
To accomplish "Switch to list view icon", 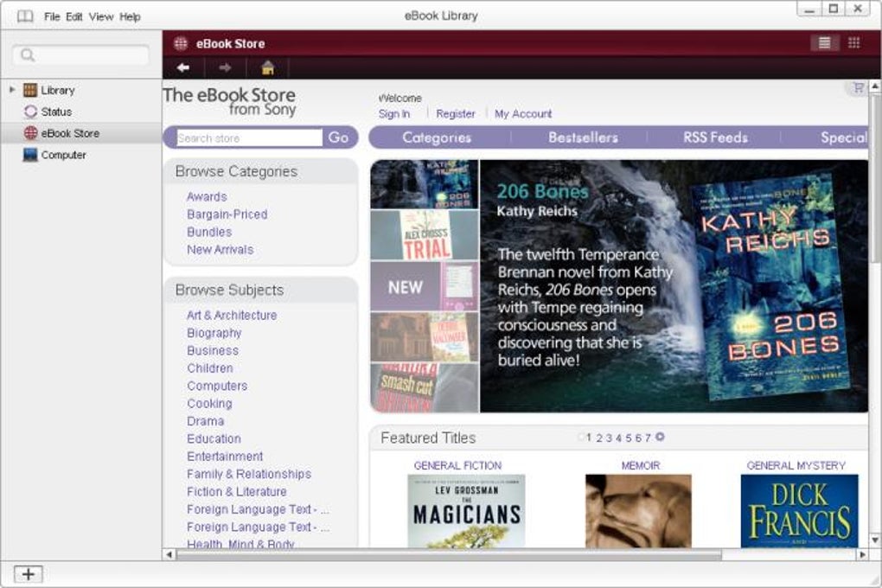I will coord(825,42).
